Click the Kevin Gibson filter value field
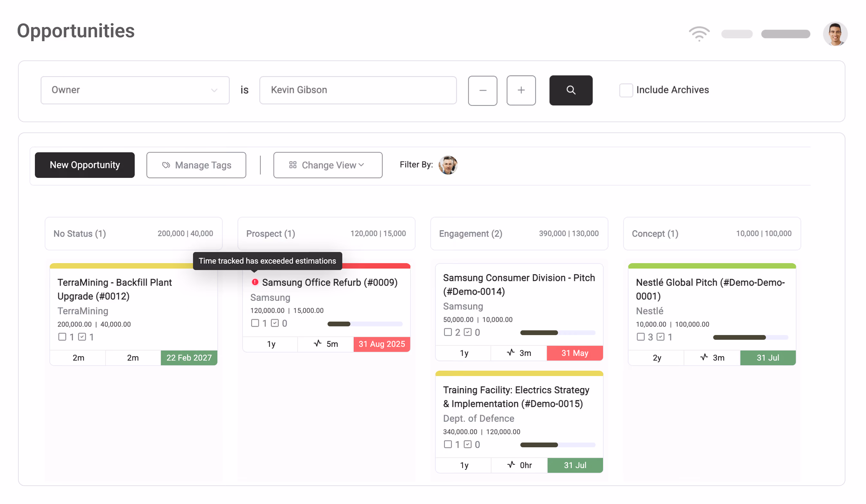866x504 pixels. [x=358, y=90]
